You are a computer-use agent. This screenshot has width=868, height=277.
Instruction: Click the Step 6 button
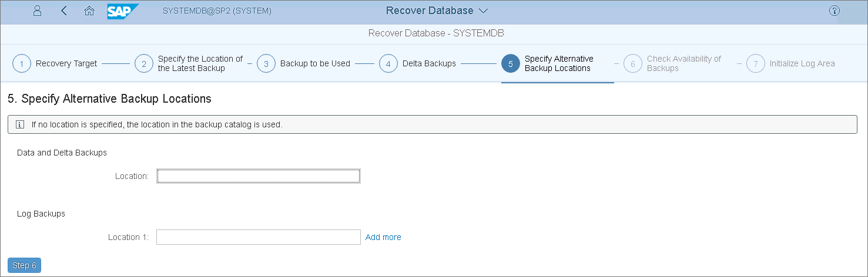pyautogui.click(x=24, y=265)
